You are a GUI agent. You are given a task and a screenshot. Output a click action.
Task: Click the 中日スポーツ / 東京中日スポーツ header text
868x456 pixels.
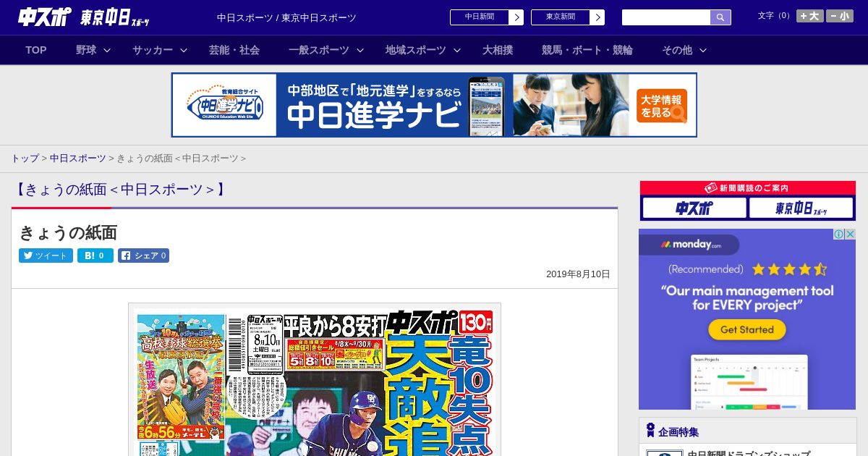click(x=286, y=17)
